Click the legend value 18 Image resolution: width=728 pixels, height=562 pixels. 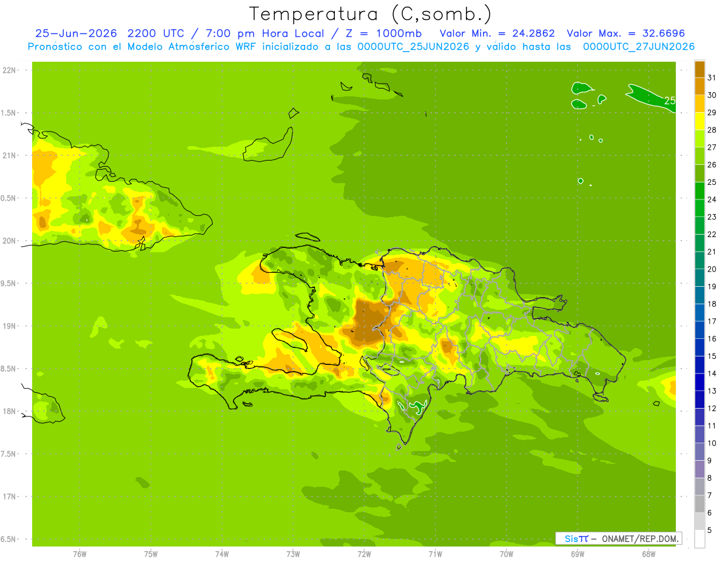coord(712,304)
